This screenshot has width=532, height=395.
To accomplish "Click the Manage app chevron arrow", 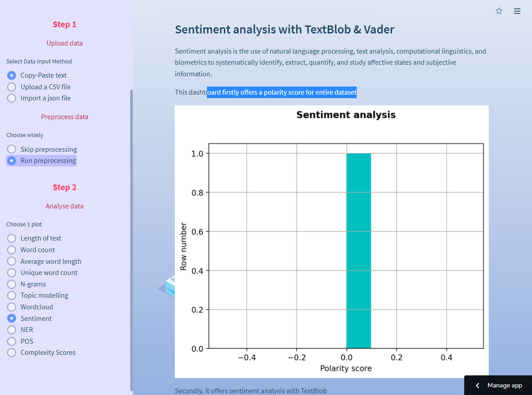I will 478,386.
